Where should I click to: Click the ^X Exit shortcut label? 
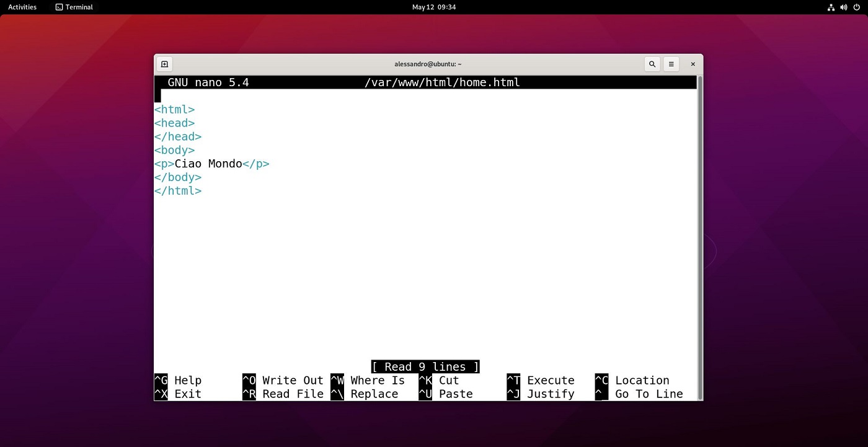coord(179,394)
